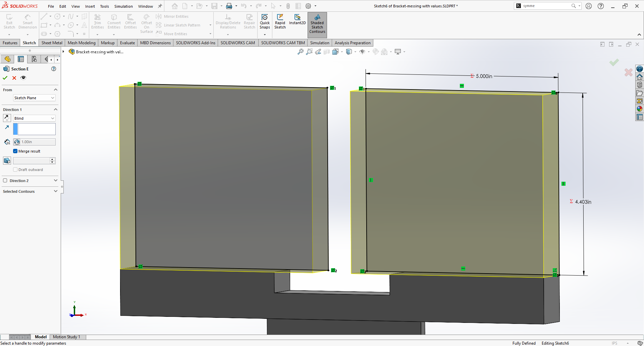Enable Direction 2 checkbox
The width and height of the screenshot is (644, 346).
[x=5, y=180]
